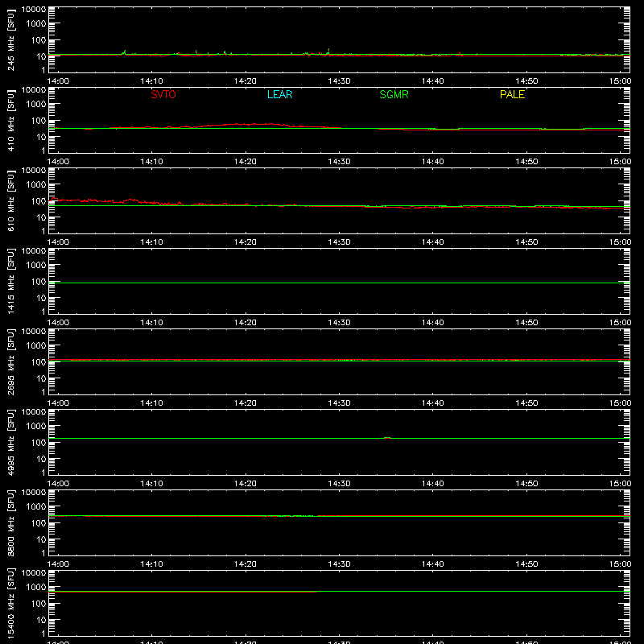This screenshot has width=644, height=644.
Task: Click the yellow PALE station legend label
Action: click(512, 94)
